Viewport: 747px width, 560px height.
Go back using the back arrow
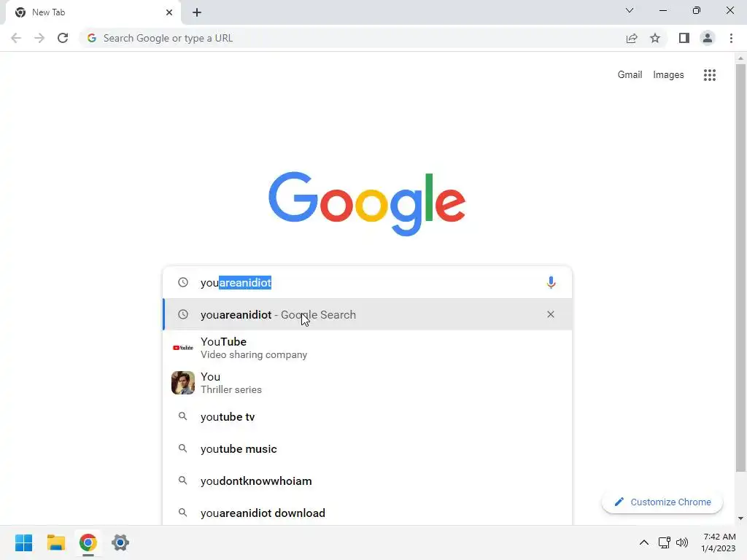coord(16,38)
